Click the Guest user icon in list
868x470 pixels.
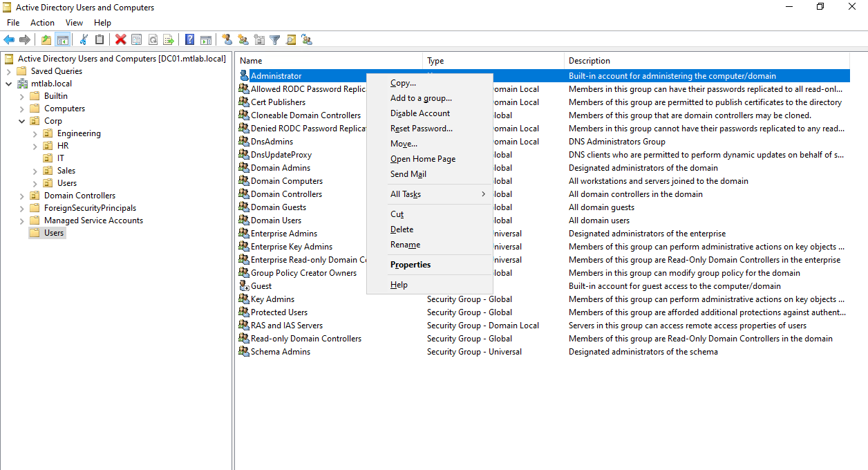pyautogui.click(x=244, y=286)
